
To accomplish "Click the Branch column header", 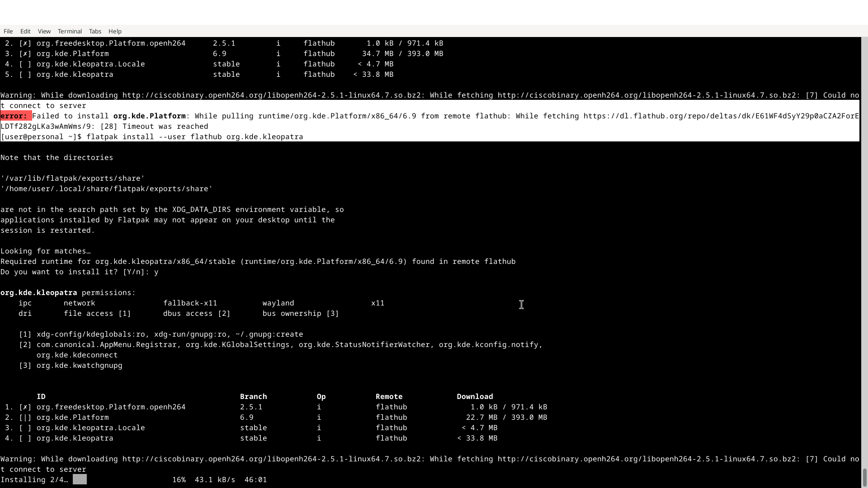I will pyautogui.click(x=253, y=397).
